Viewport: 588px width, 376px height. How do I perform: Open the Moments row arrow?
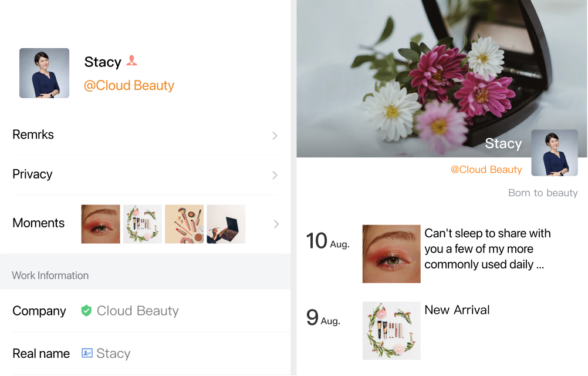pos(276,224)
